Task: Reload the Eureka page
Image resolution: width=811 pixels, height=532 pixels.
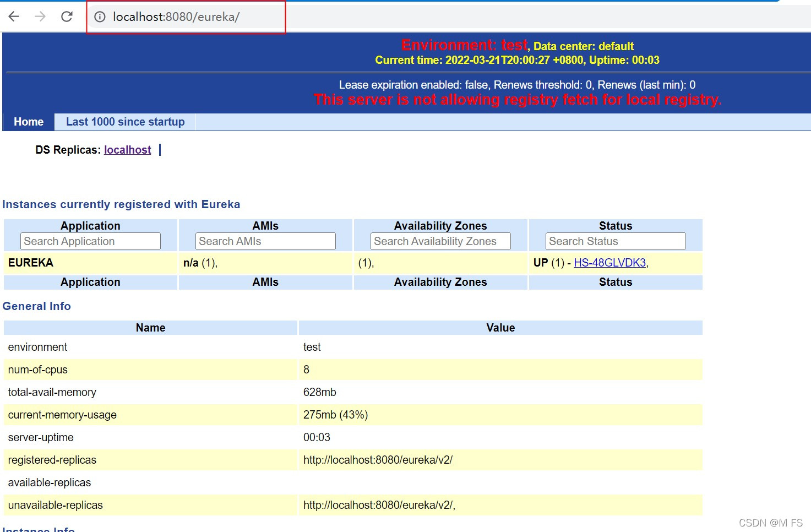Action: point(67,17)
